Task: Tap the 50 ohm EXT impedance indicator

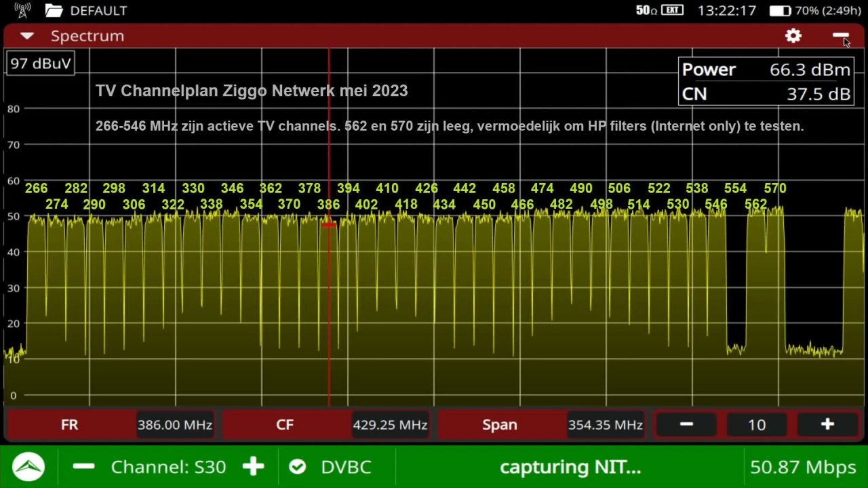Action: pyautogui.click(x=659, y=10)
